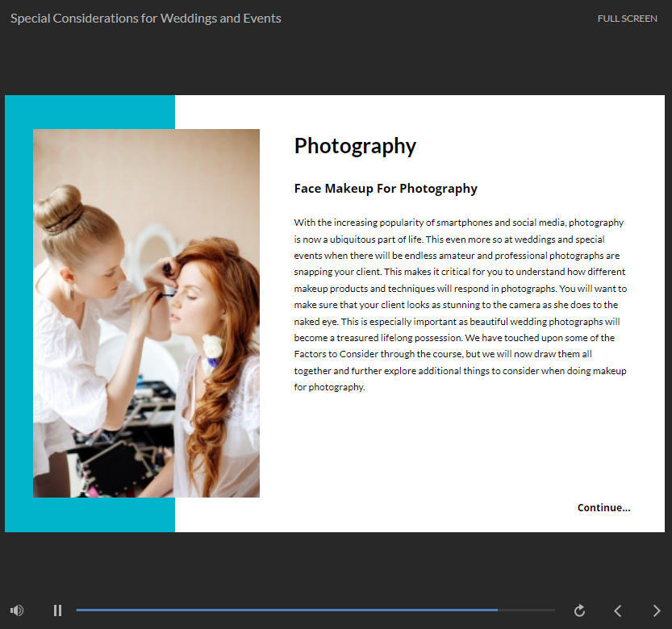The height and width of the screenshot is (629, 672).
Task: Mute the audio with the speaker icon
Action: click(x=17, y=610)
